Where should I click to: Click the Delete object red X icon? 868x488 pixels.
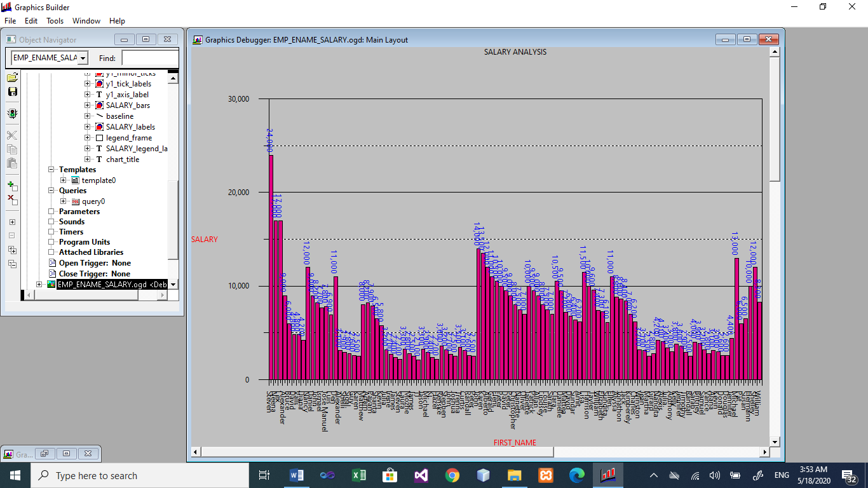click(12, 200)
